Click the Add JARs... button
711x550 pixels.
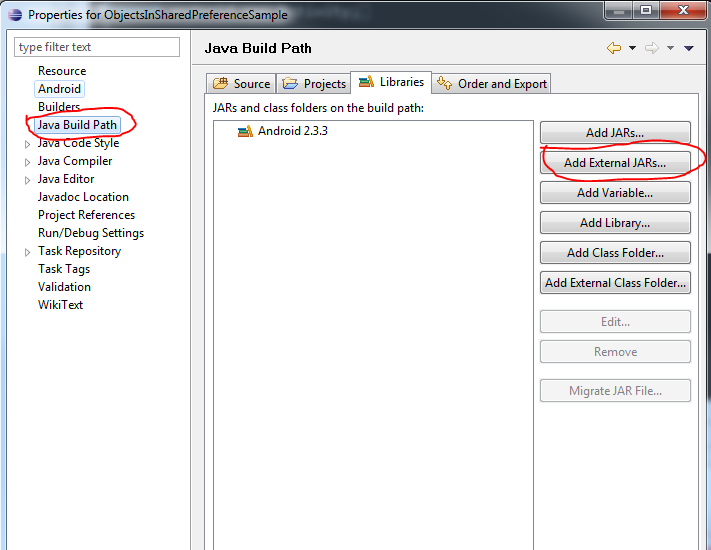(x=615, y=132)
